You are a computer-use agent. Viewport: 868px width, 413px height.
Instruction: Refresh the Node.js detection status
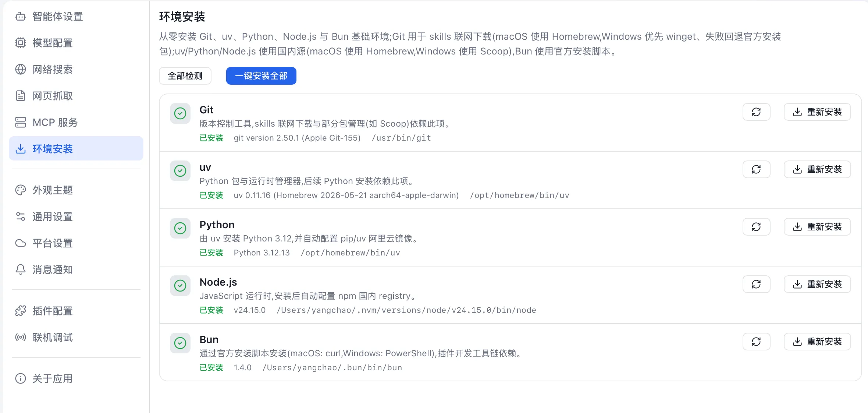(x=756, y=284)
